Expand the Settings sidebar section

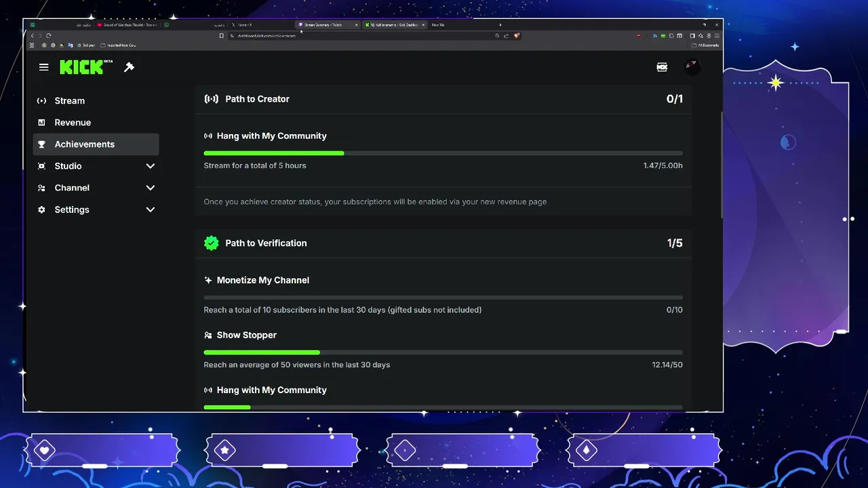[151, 209]
